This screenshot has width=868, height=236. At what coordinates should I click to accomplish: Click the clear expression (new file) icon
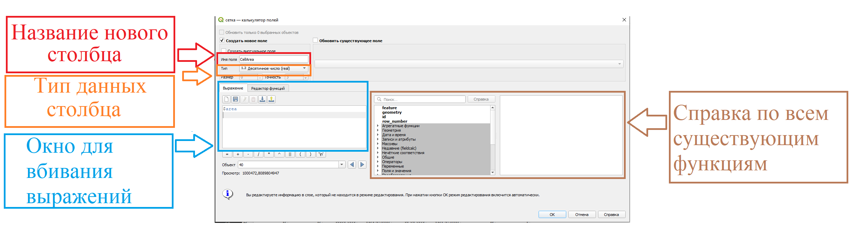pyautogui.click(x=226, y=100)
